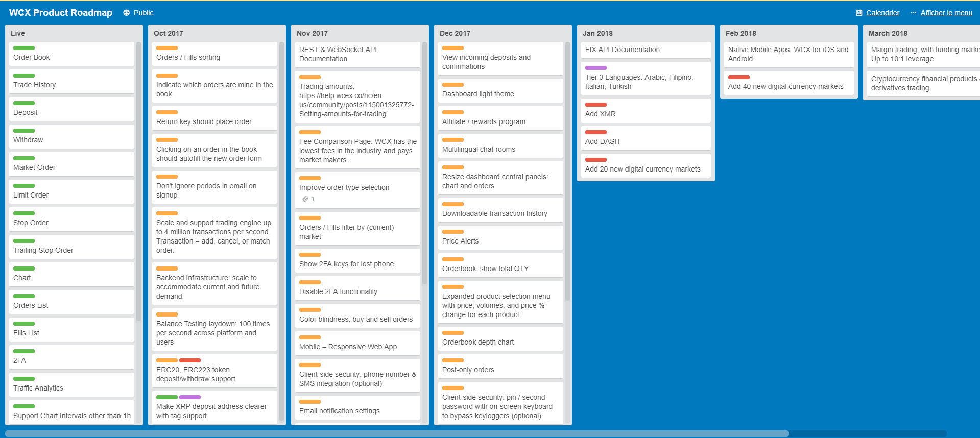Click the Oct 2017 list vertical scrollbar

281,232
